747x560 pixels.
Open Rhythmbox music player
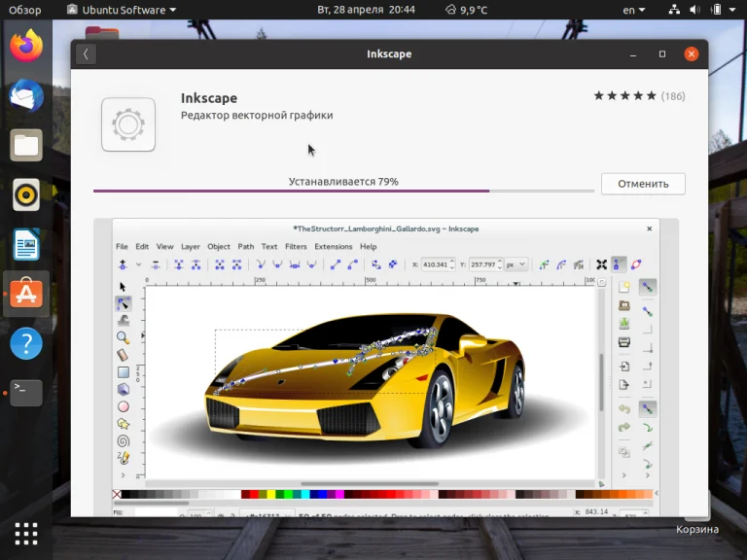26,194
